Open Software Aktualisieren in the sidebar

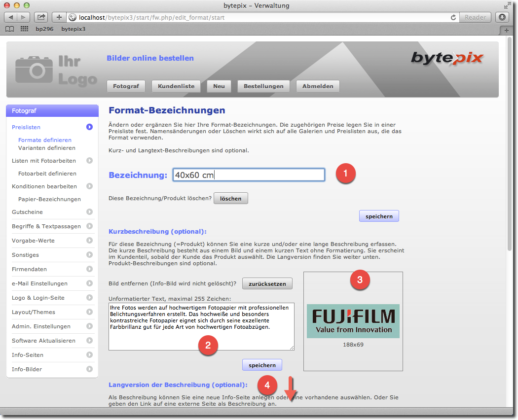pos(43,341)
